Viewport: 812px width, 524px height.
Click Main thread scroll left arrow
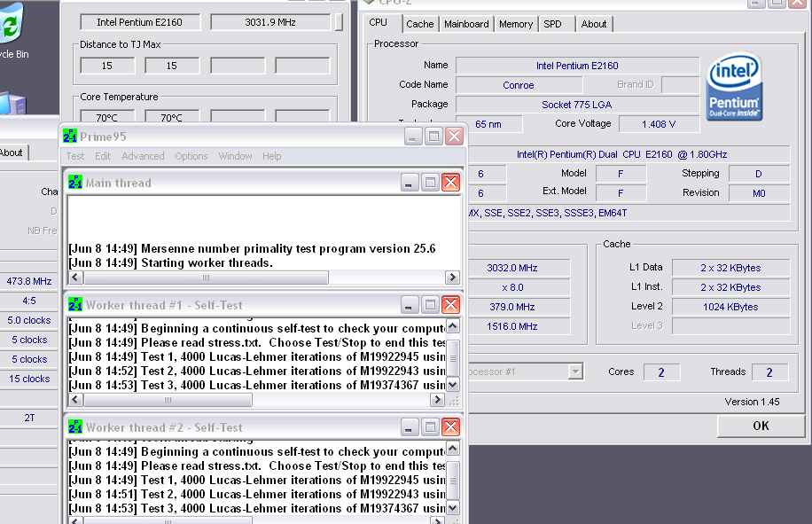coord(75,277)
